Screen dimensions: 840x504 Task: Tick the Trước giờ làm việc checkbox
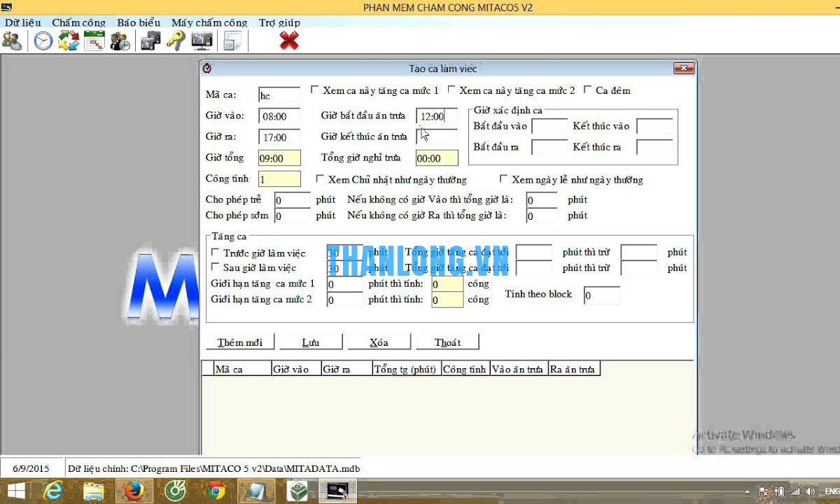[216, 253]
